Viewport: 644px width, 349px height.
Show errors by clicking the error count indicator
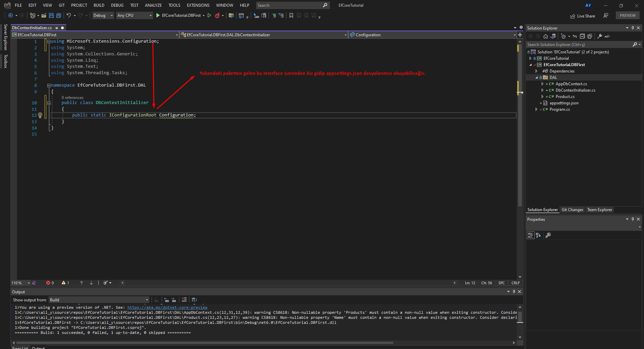[50, 283]
